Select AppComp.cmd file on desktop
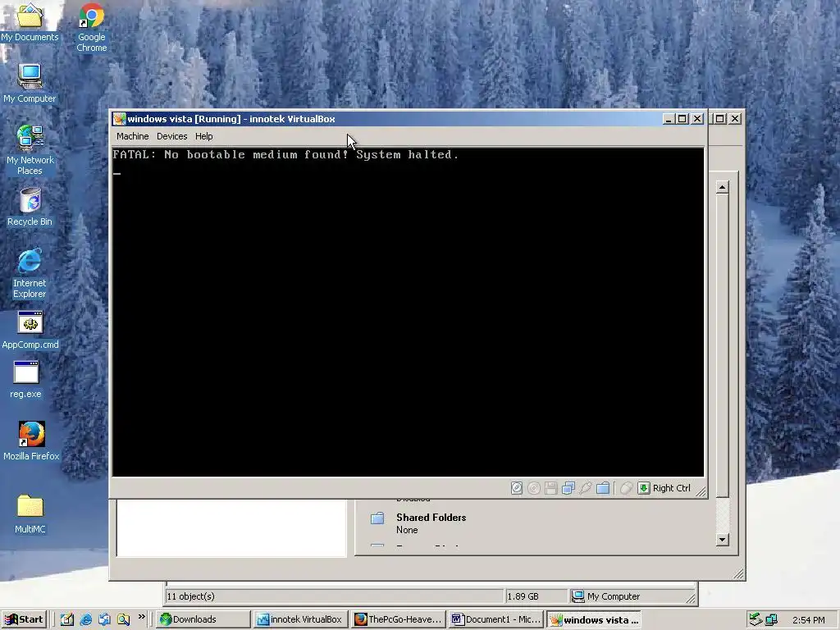This screenshot has height=630, width=840. (x=30, y=330)
